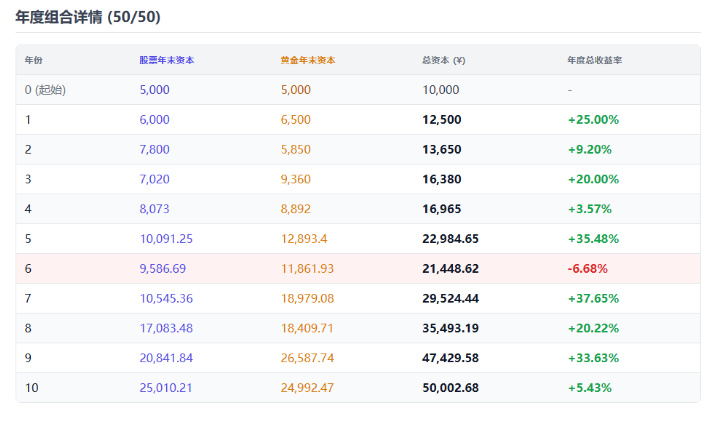Select stock value 20,841.84
The height and width of the screenshot is (421, 712).
[166, 358]
